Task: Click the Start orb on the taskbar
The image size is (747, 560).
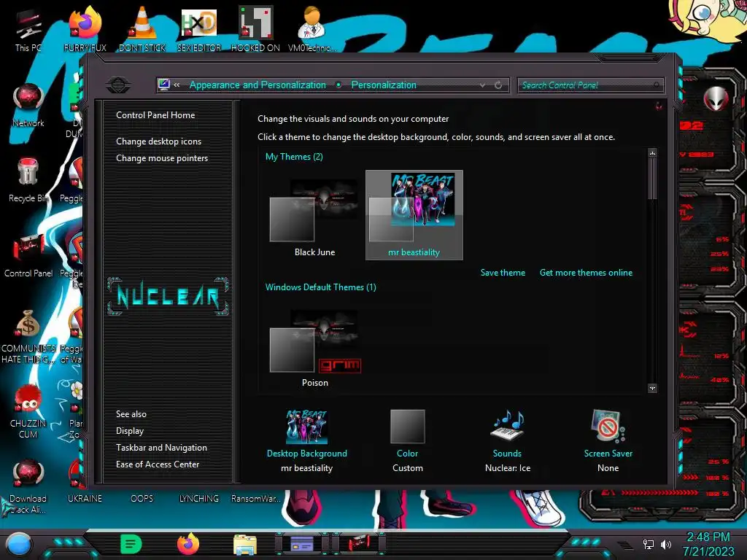Action: click(19, 544)
